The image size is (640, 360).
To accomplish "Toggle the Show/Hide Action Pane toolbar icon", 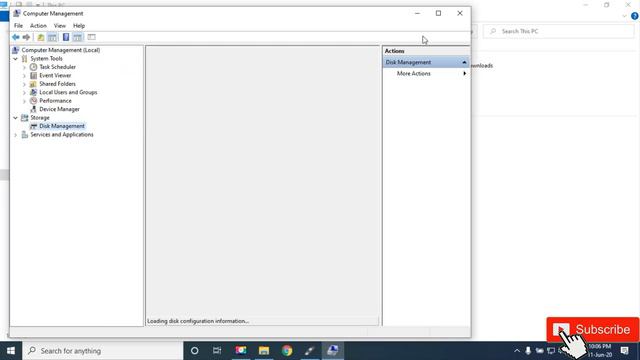I will (x=78, y=37).
